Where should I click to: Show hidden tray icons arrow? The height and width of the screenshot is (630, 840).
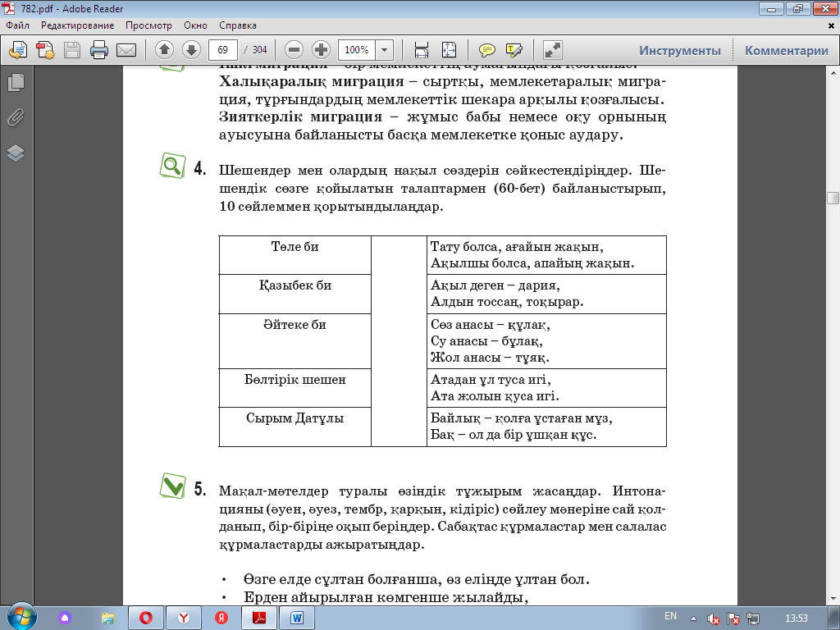coord(693,619)
